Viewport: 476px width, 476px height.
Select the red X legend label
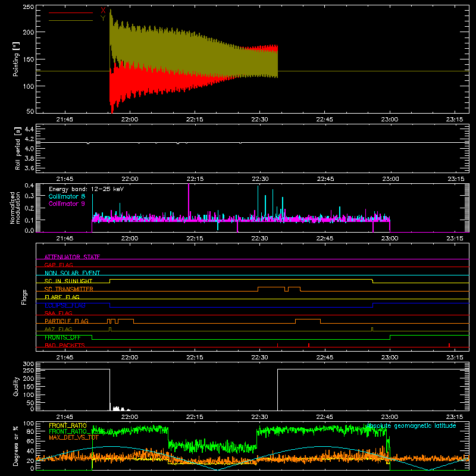click(103, 11)
